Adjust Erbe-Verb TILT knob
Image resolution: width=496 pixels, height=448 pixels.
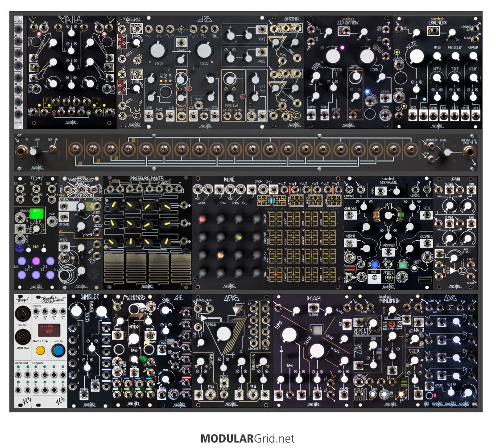pos(455,78)
